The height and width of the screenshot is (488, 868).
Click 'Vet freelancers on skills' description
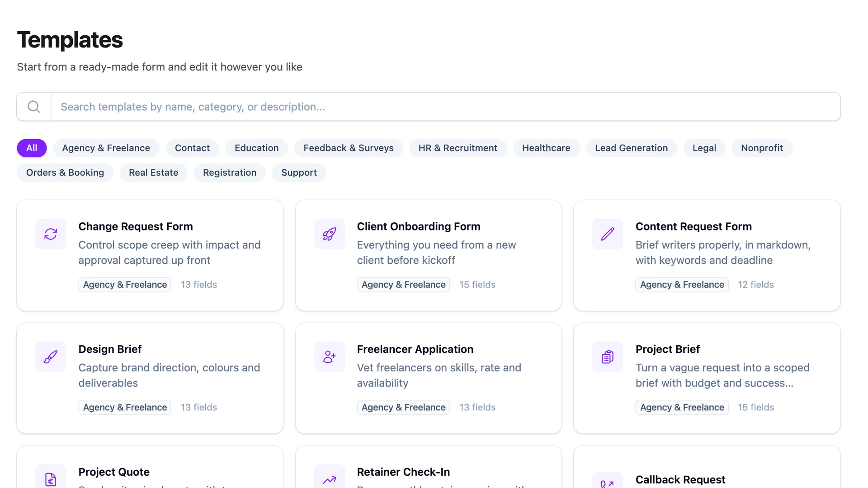point(439,375)
